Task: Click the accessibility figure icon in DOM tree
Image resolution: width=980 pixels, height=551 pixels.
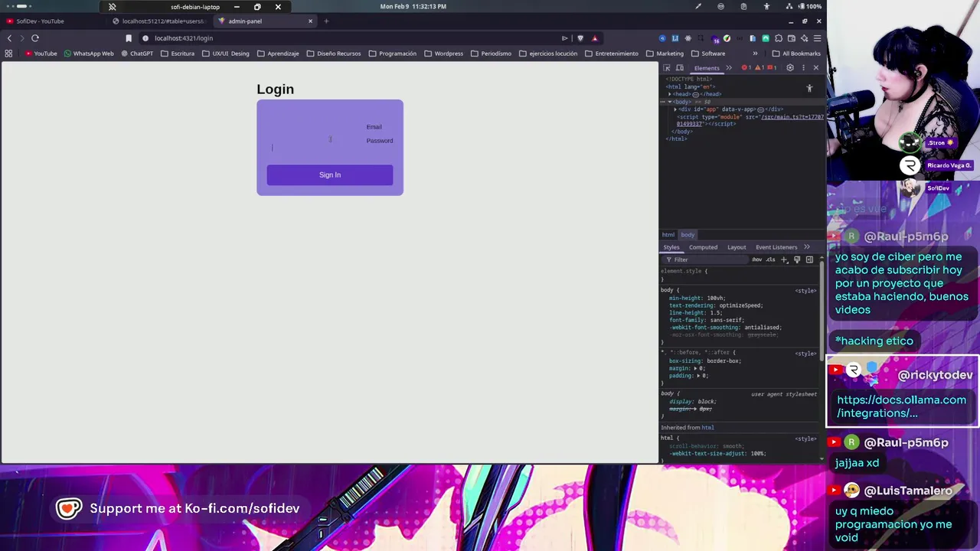Action: pyautogui.click(x=809, y=89)
